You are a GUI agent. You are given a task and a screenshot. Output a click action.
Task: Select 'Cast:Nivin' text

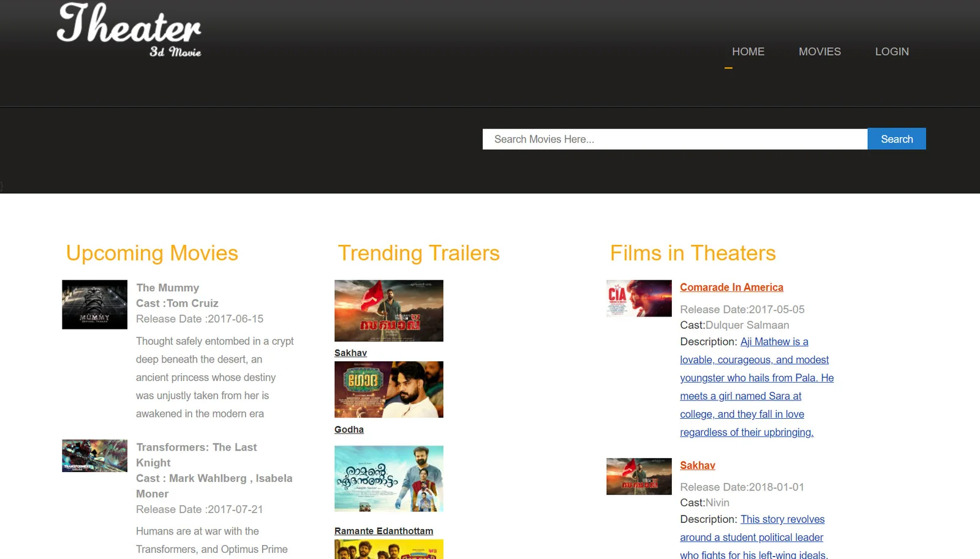pyautogui.click(x=704, y=503)
